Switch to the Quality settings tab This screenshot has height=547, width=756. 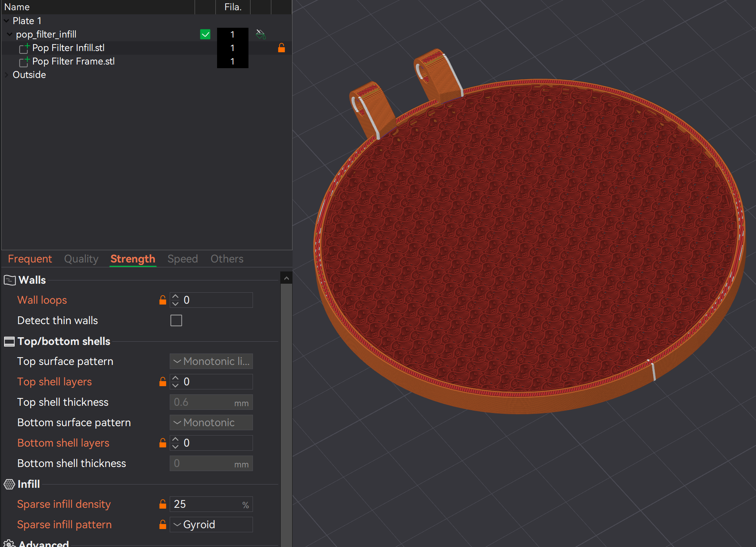[81, 258]
